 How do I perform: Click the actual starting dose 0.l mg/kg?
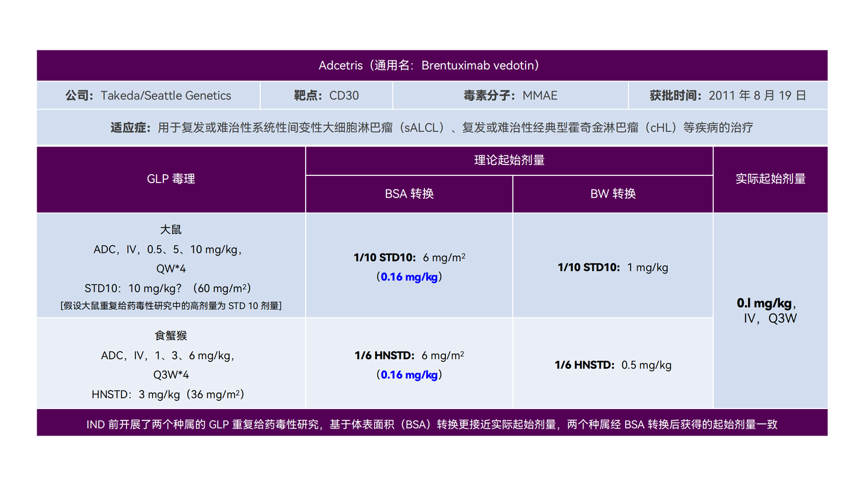(764, 303)
